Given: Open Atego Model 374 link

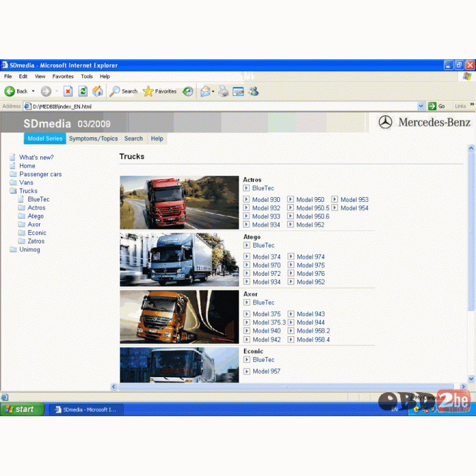Looking at the screenshot, I should pos(267,257).
